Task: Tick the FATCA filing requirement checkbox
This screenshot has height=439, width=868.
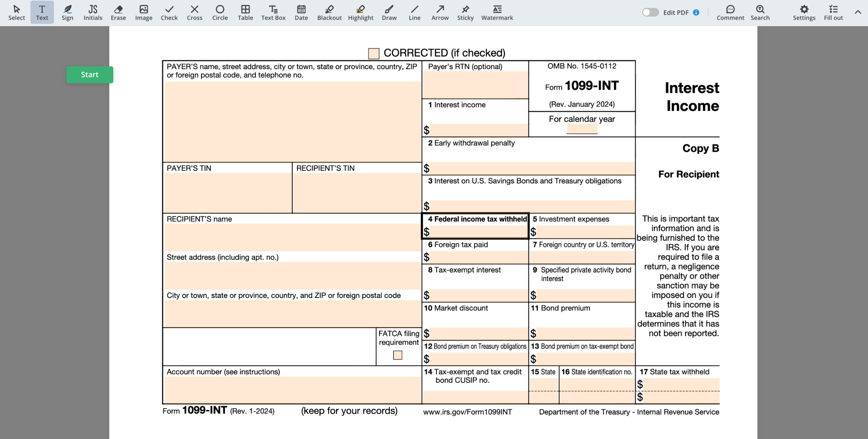Action: pos(398,355)
